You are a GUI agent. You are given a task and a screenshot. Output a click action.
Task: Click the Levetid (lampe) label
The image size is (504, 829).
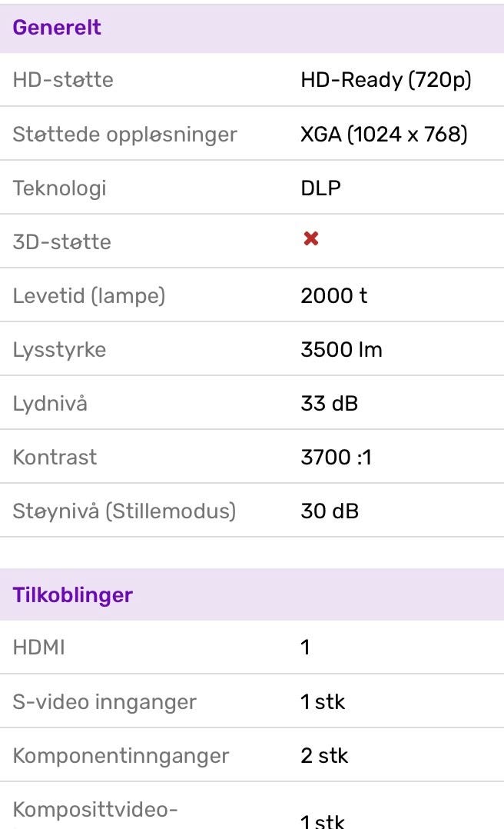tap(89, 296)
